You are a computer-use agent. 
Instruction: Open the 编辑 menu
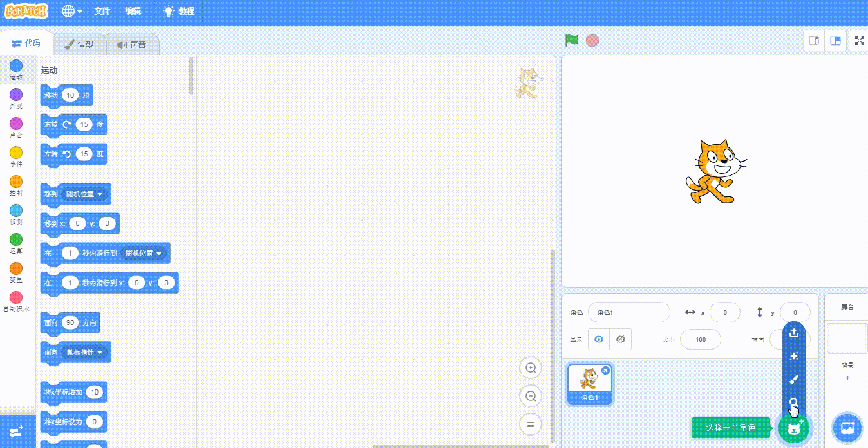133,11
